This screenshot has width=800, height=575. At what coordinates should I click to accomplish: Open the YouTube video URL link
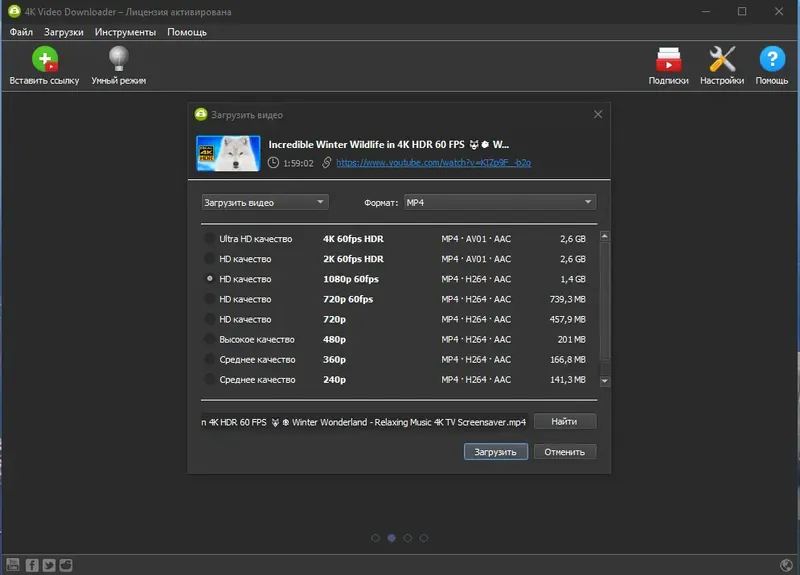434,163
